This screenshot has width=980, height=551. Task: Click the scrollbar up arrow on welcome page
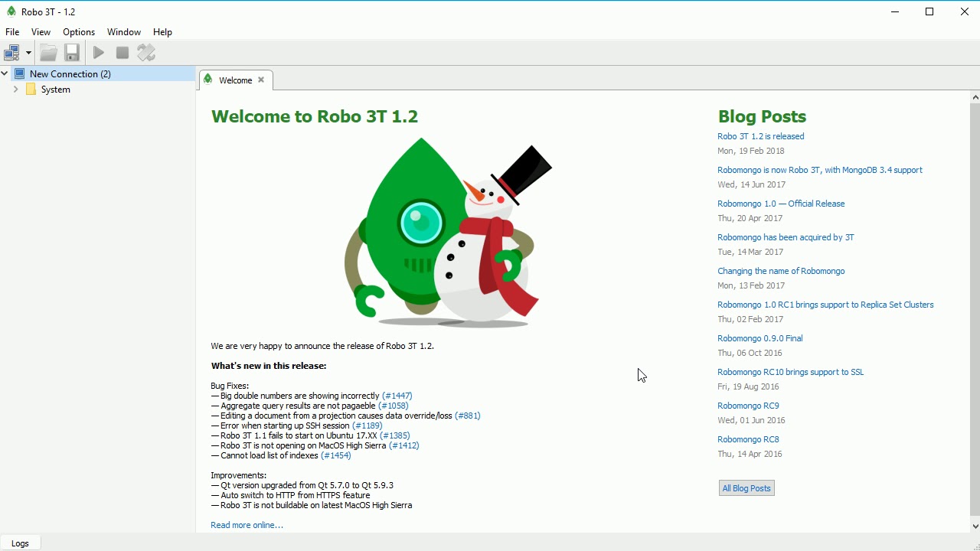tap(975, 97)
